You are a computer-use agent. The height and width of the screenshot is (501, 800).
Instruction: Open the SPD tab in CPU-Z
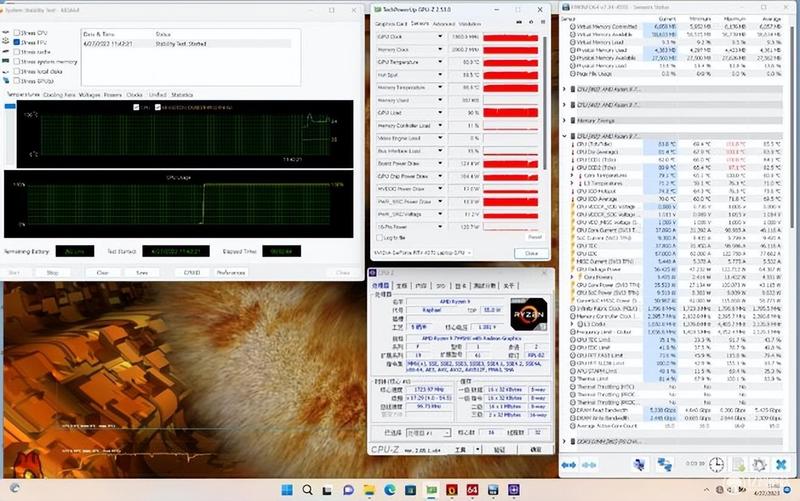[x=440, y=286]
